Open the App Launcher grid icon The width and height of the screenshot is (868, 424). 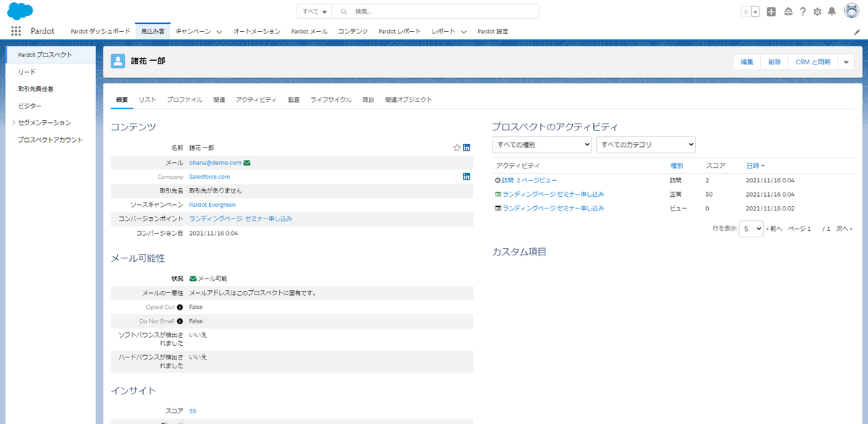(x=16, y=31)
